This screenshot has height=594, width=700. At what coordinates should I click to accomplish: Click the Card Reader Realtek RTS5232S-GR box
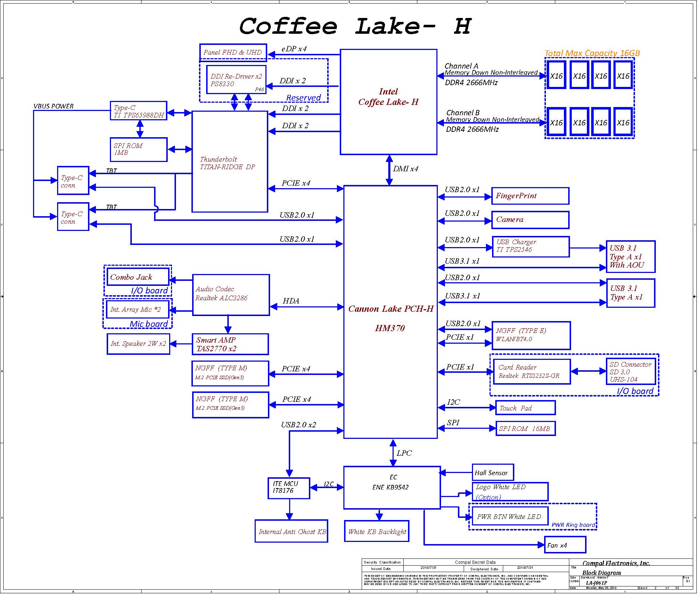coord(531,372)
